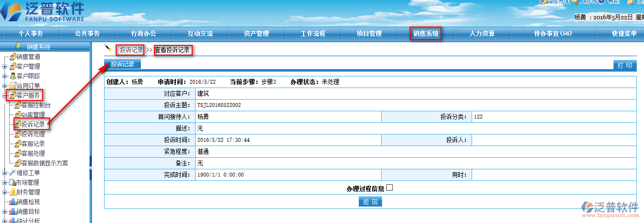Click the 销售检视 chart icon

13,202
